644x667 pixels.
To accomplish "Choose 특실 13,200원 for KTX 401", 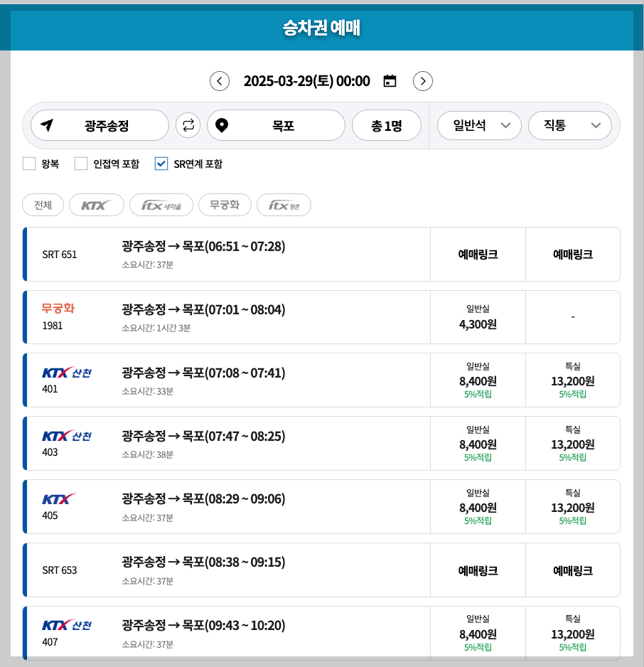I will point(573,380).
